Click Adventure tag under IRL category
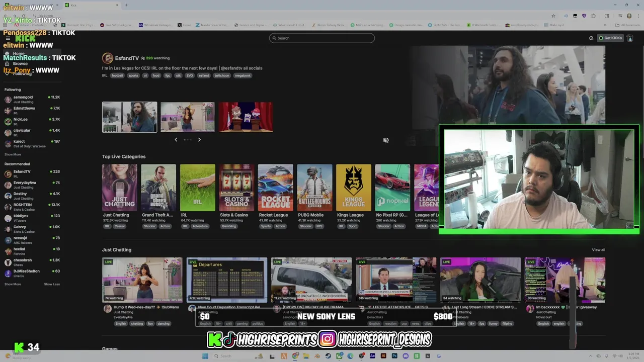 pyautogui.click(x=200, y=226)
